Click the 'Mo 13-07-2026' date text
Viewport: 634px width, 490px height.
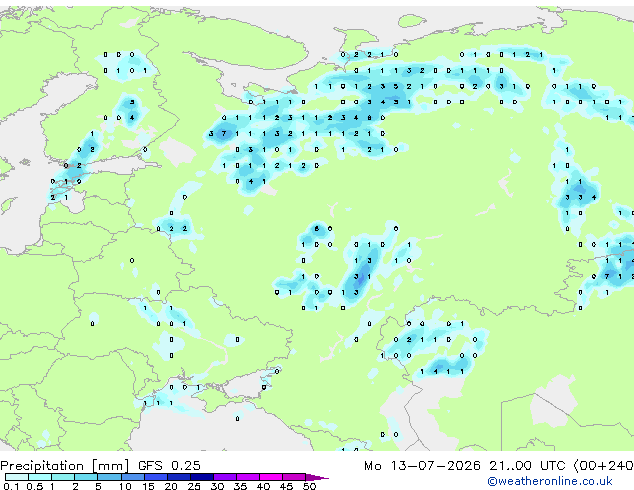click(x=422, y=466)
